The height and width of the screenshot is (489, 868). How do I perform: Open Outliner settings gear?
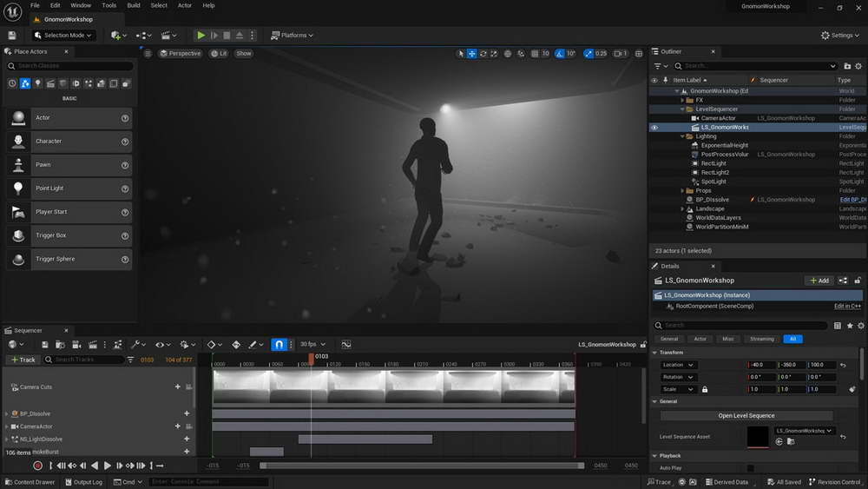[x=858, y=66]
